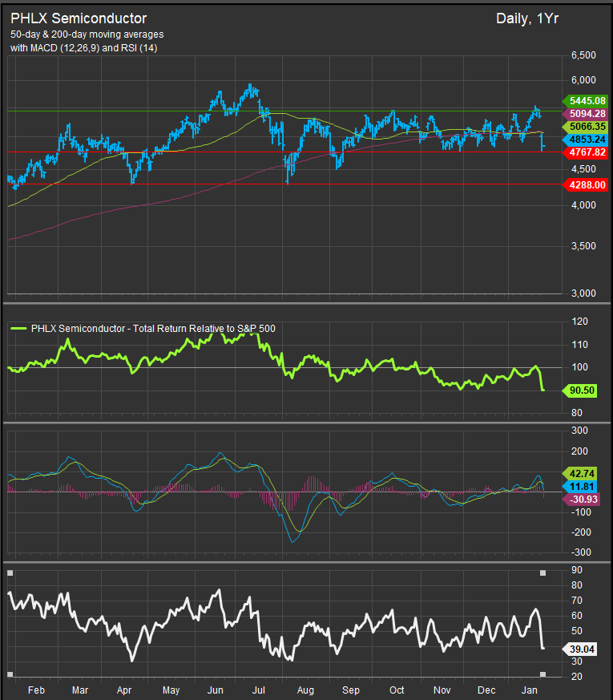Click the 300 MACD axis label
Viewport: 613px width, 700px height.
click(579, 431)
